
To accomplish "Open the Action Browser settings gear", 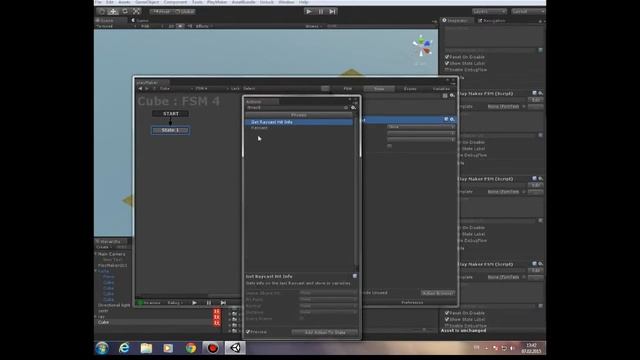I will coord(353,108).
